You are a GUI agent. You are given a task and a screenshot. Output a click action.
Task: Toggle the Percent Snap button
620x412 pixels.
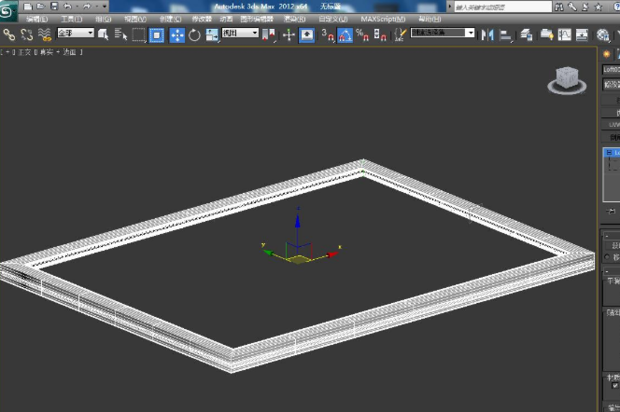(362, 35)
